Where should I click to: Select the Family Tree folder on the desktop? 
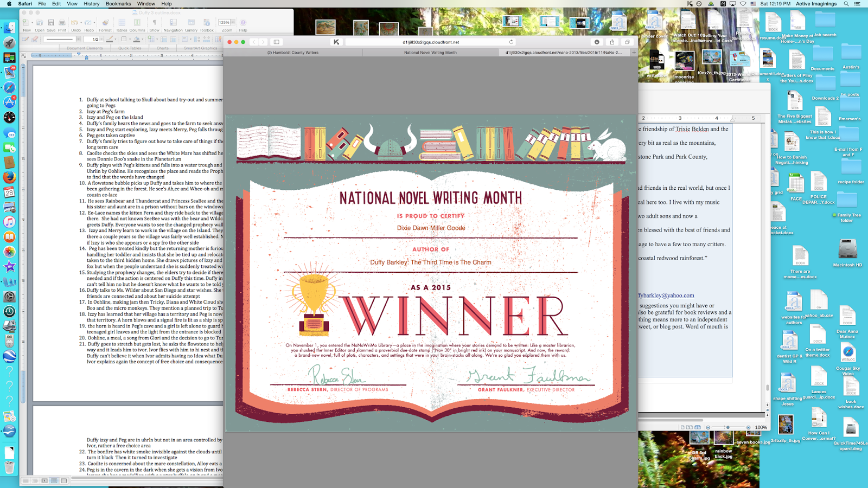pyautogui.click(x=847, y=206)
